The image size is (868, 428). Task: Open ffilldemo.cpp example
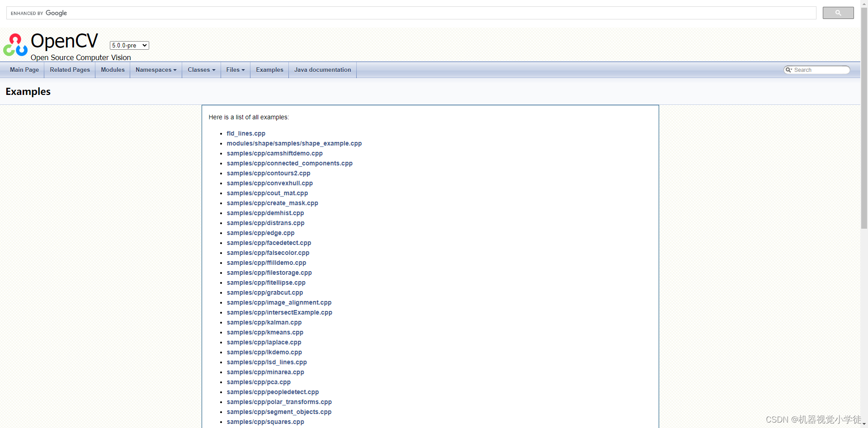click(x=267, y=263)
